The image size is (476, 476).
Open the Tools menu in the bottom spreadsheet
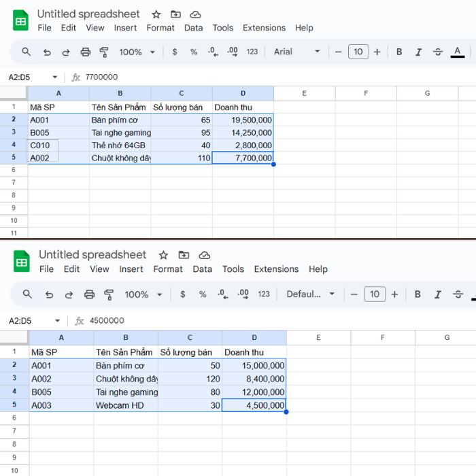click(233, 269)
